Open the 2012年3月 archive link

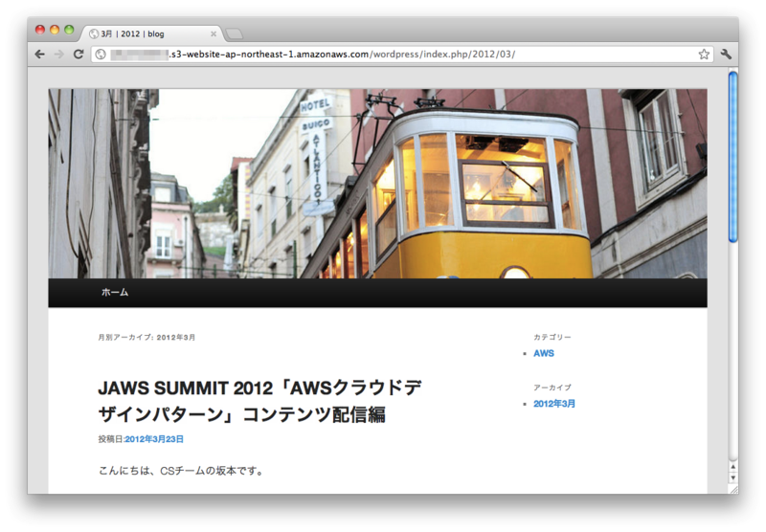tap(554, 404)
